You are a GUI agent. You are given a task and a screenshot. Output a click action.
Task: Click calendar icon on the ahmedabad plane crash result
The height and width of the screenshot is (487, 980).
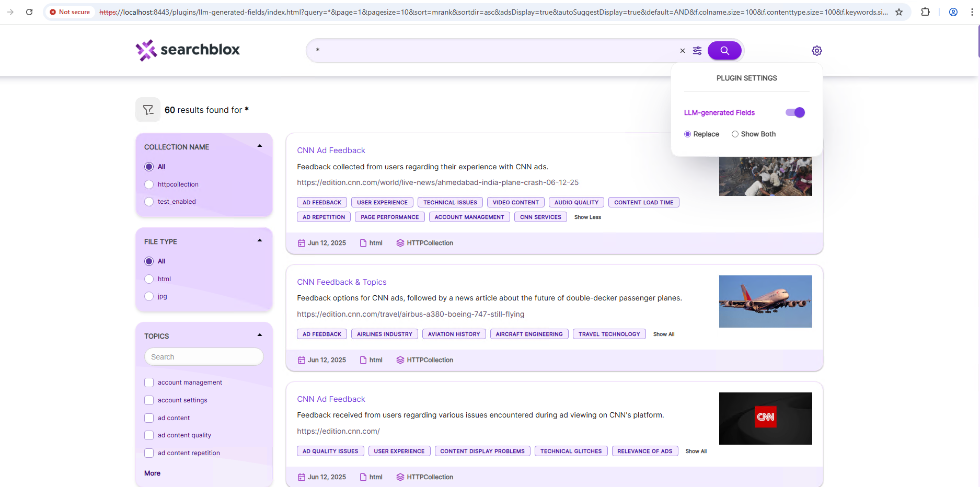pos(302,243)
